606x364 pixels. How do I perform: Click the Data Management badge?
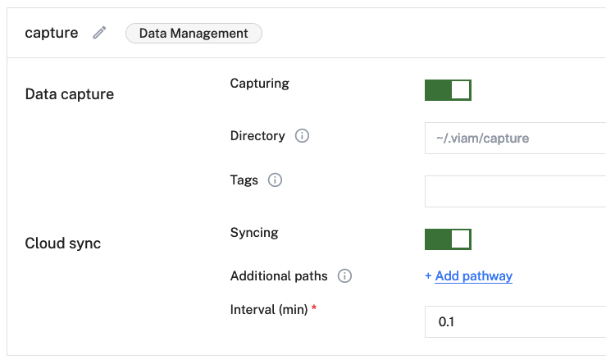tap(194, 34)
